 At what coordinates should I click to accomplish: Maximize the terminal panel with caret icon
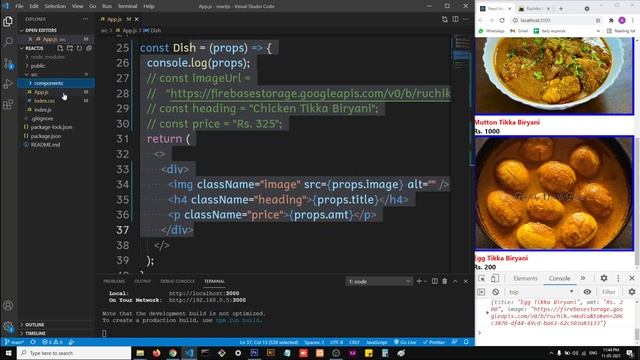tap(456, 281)
